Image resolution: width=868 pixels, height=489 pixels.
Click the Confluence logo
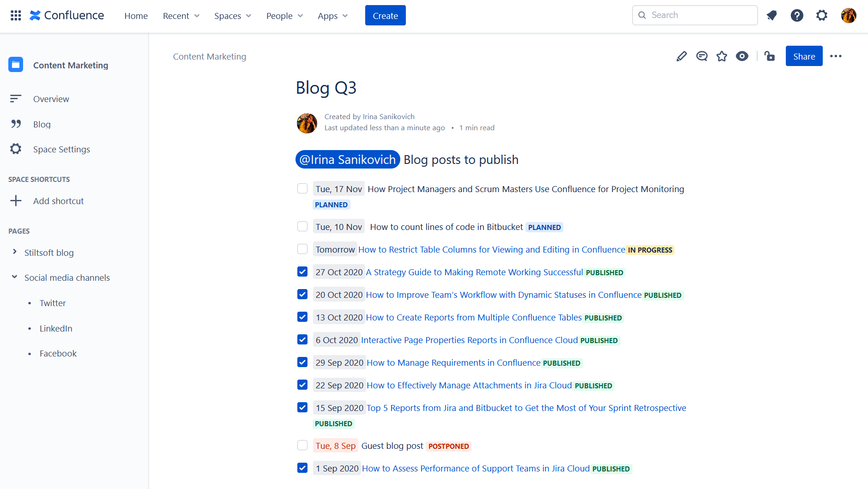click(67, 16)
